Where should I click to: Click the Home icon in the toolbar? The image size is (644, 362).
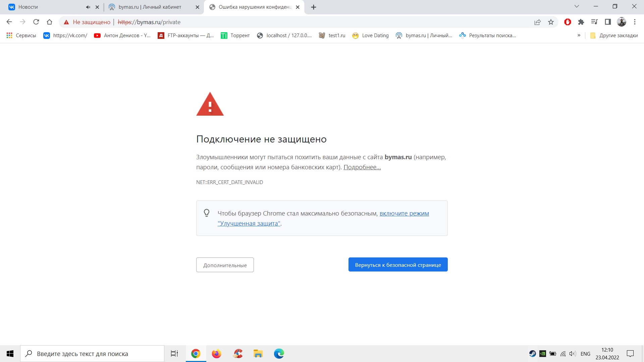tap(49, 22)
